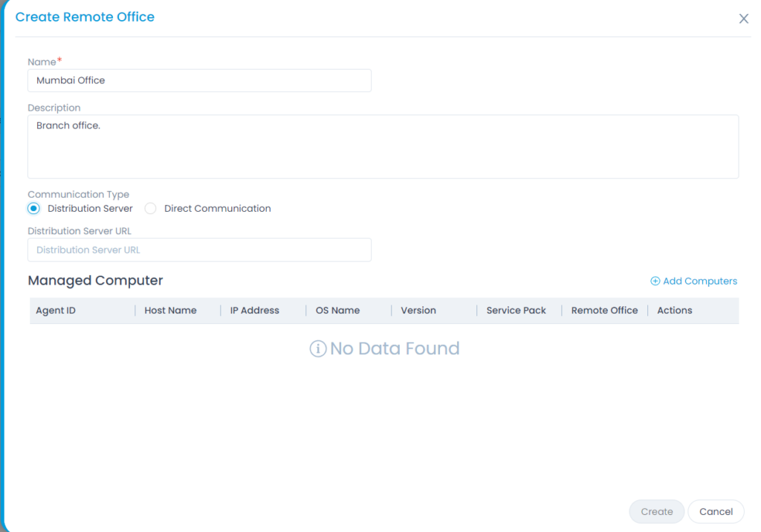Open the Add Computers link
The image size is (761, 532).
click(x=699, y=281)
